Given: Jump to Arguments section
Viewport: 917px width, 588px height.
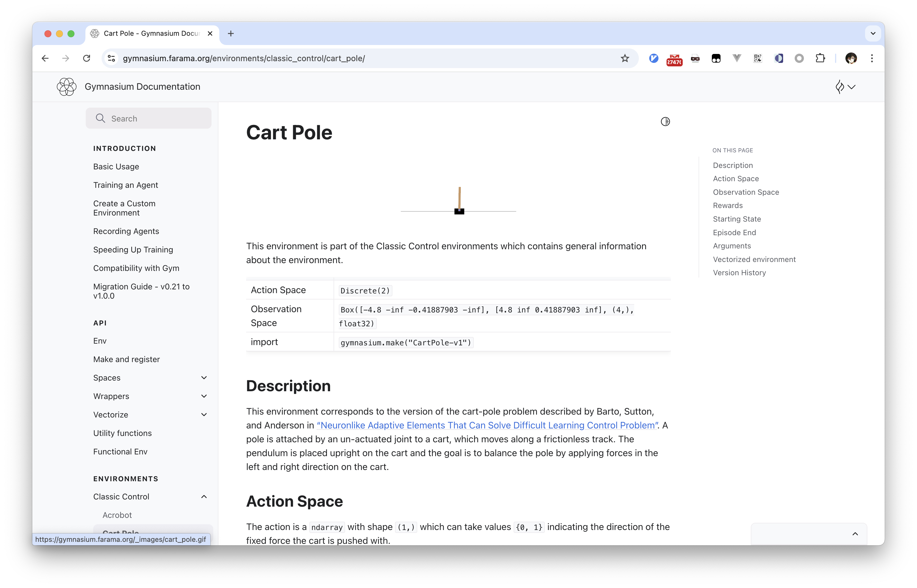Looking at the screenshot, I should coord(732,246).
